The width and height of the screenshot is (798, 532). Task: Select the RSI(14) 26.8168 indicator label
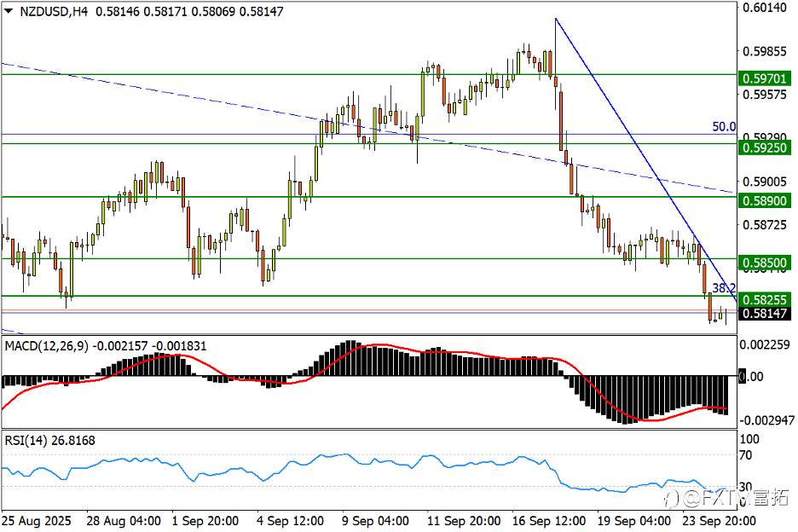pyautogui.click(x=49, y=441)
